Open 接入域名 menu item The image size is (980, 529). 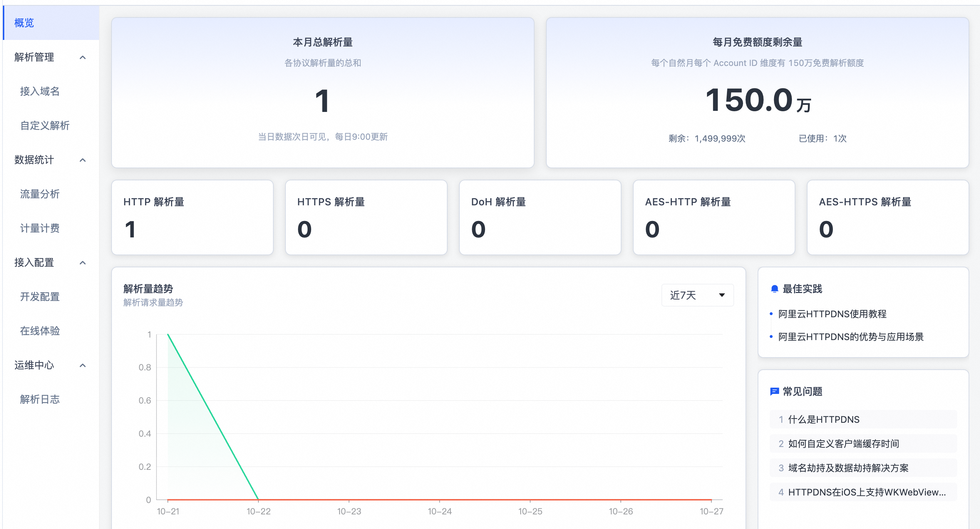(40, 91)
